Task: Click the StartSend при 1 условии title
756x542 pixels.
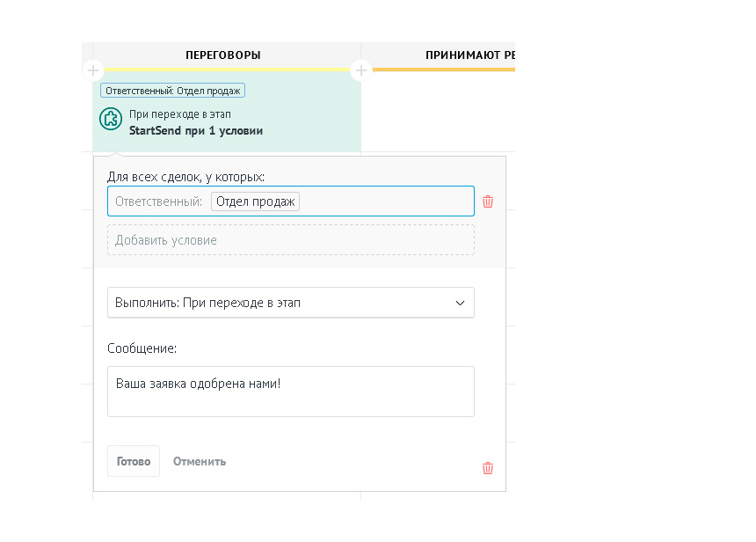Action: tap(196, 130)
